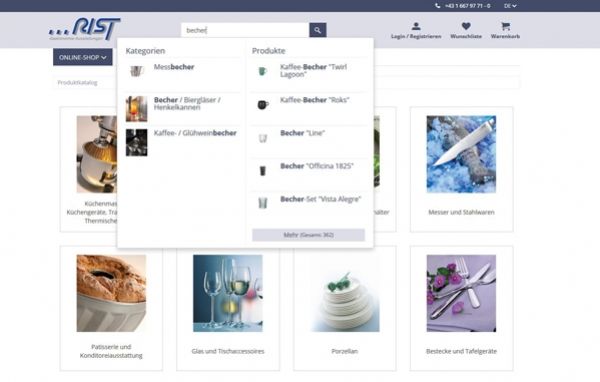Click the phone icon in top bar
Image resolution: width=600 pixels, height=382 pixels.
click(437, 6)
